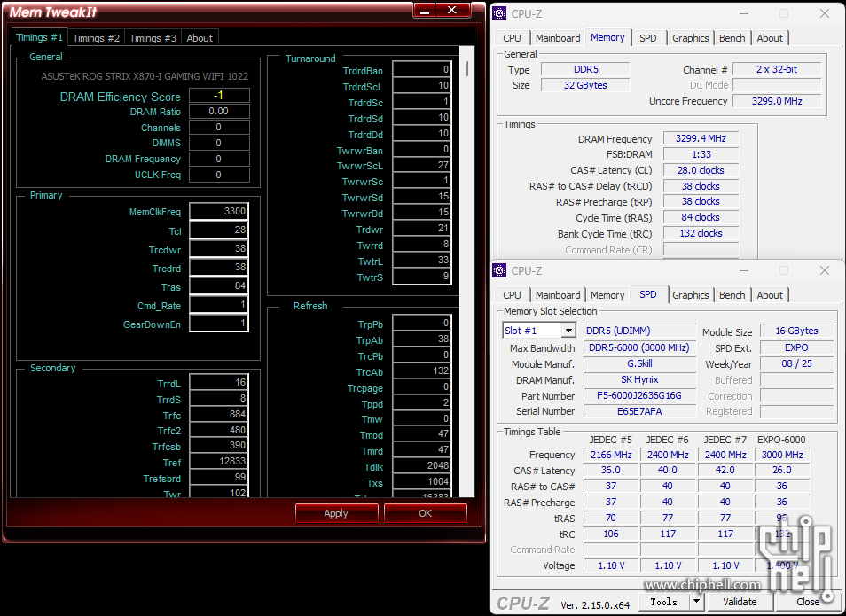Expand the Tools dropdown arrow in CPU-Z
This screenshot has width=846, height=616.
(x=696, y=602)
